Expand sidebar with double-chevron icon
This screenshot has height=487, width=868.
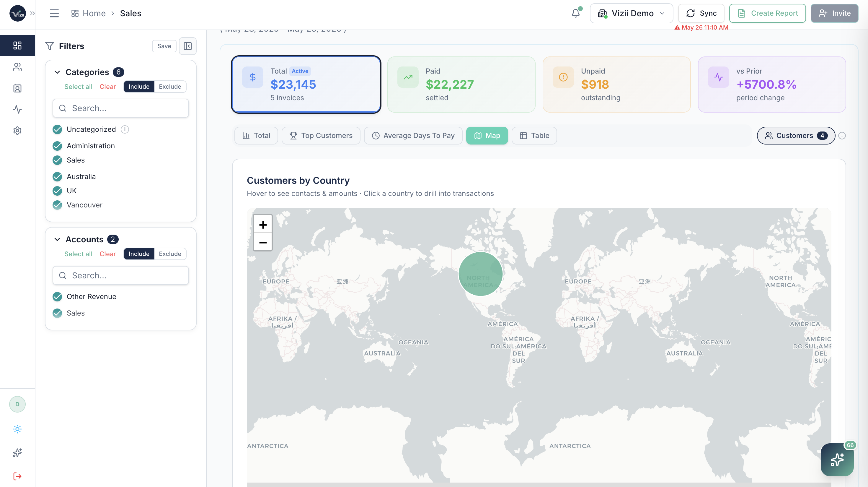point(32,14)
